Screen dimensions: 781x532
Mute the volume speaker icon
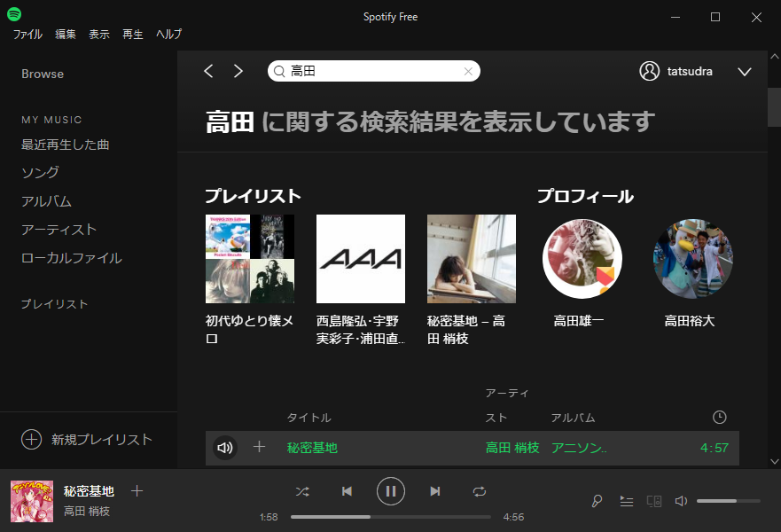(681, 501)
